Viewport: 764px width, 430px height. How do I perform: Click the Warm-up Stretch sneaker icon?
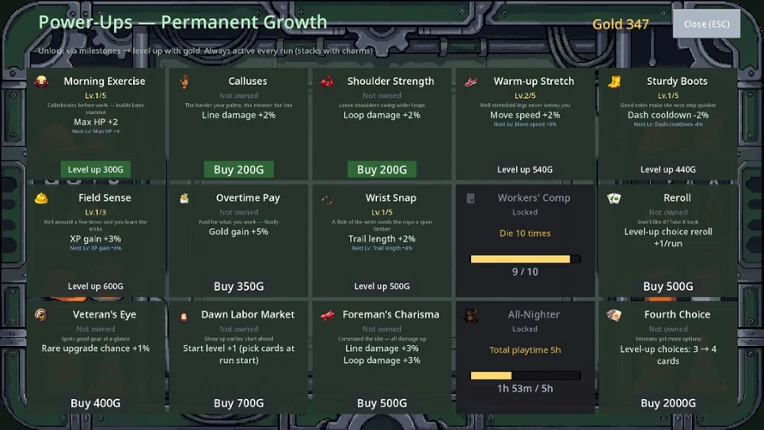click(471, 81)
